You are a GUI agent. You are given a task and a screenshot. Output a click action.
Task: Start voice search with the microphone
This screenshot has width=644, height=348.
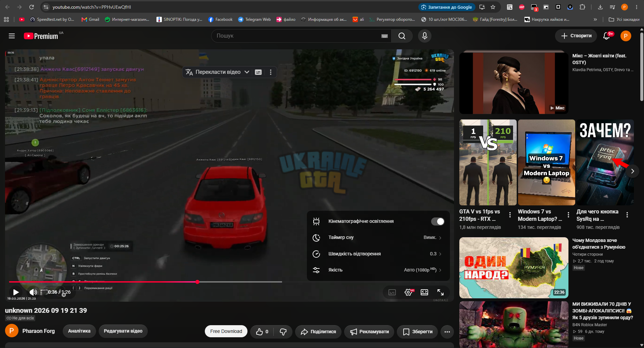coord(425,36)
